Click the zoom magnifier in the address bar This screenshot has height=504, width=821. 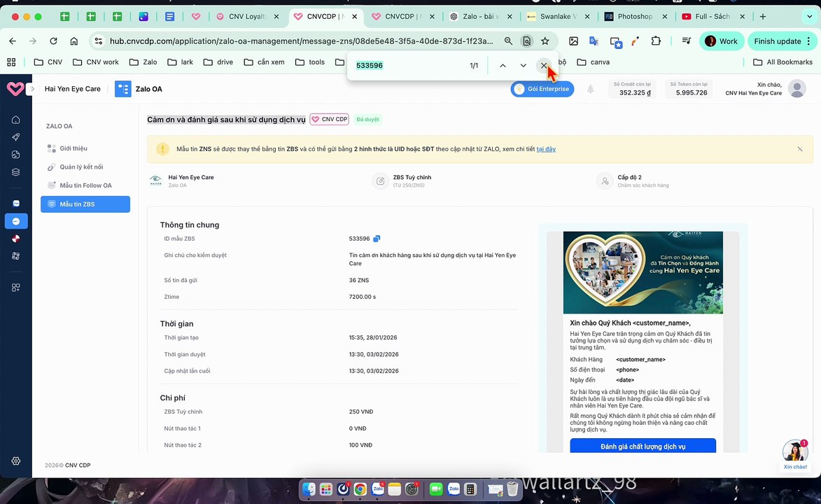pos(508,41)
